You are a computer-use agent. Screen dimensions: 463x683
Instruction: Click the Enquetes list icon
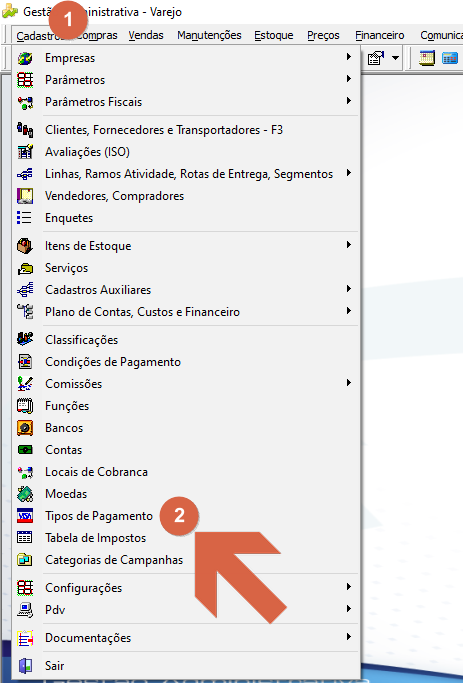click(x=25, y=217)
